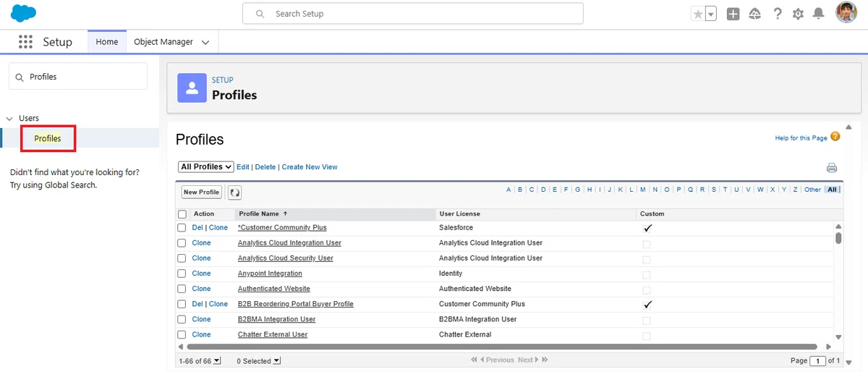Click the Quick Find box containing Profiles

[78, 76]
